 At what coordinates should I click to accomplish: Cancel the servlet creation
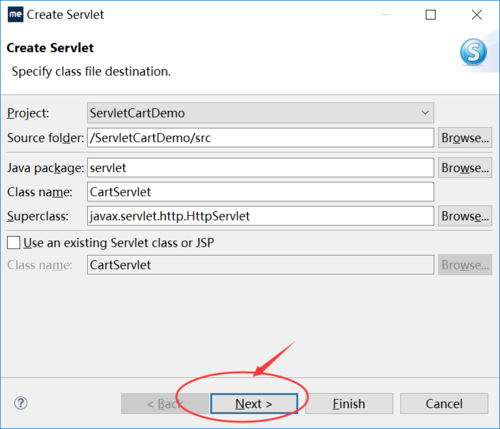(x=444, y=404)
